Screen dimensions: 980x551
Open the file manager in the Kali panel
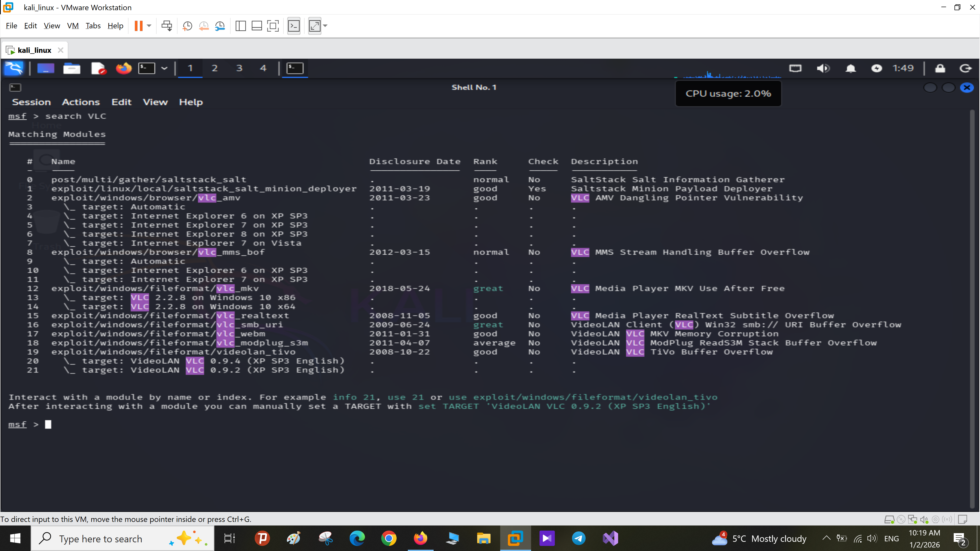(x=71, y=68)
